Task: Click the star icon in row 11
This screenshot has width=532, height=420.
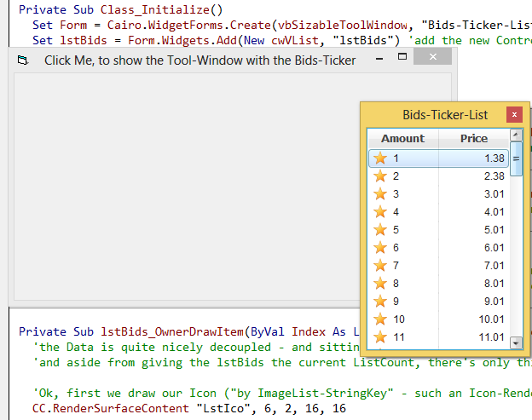Action: (380, 337)
